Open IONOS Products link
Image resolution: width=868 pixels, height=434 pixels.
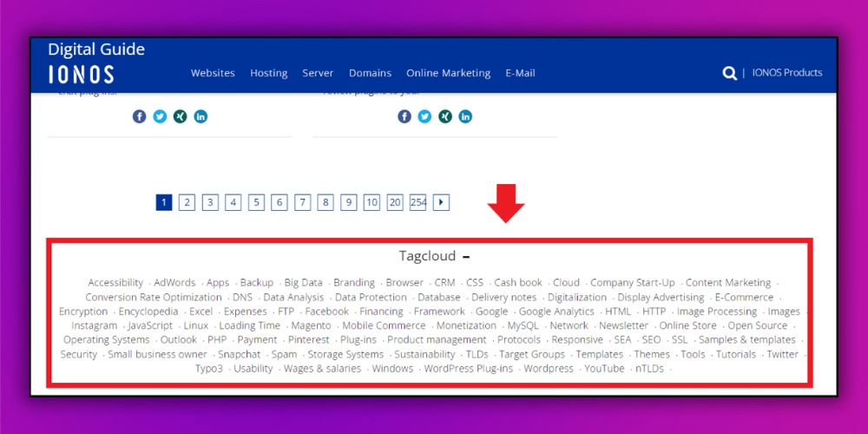tap(787, 73)
